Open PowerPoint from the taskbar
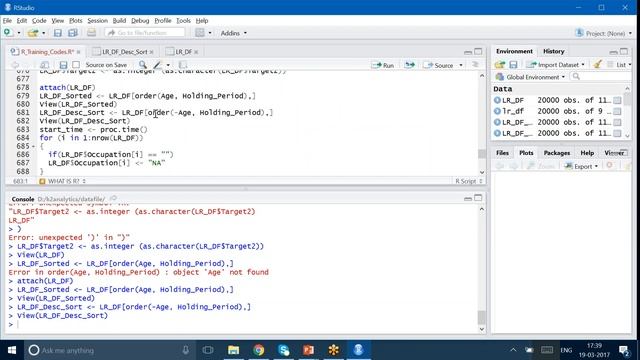The width and height of the screenshot is (640, 360). 309,350
